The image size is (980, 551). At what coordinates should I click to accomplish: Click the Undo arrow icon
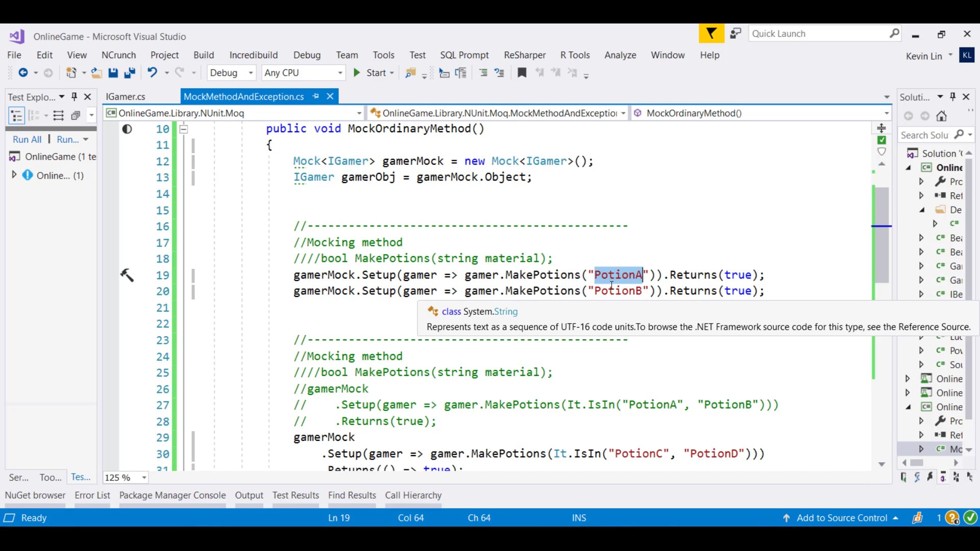click(x=152, y=73)
